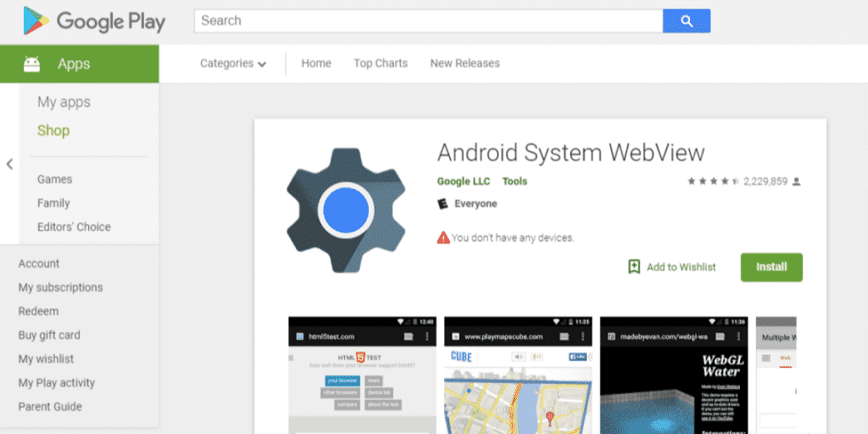Click the Android robot Apps icon

point(32,64)
